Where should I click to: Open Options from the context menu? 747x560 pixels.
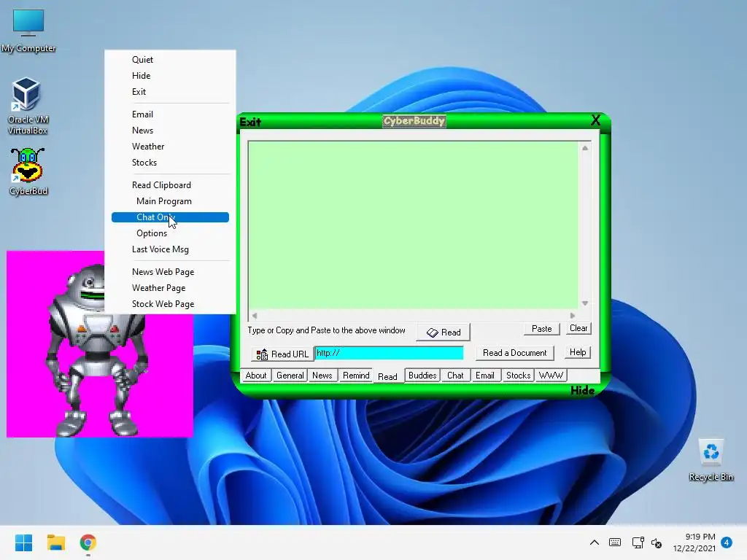click(170, 233)
